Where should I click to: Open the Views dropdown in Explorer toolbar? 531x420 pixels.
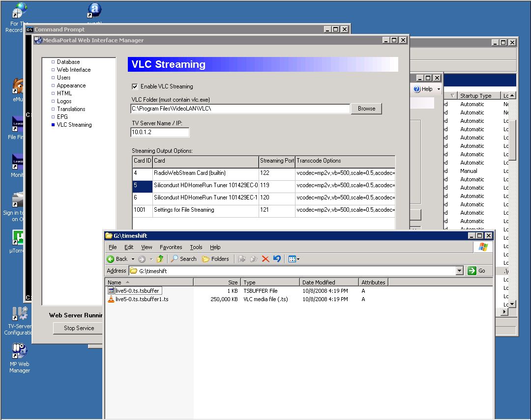click(294, 259)
